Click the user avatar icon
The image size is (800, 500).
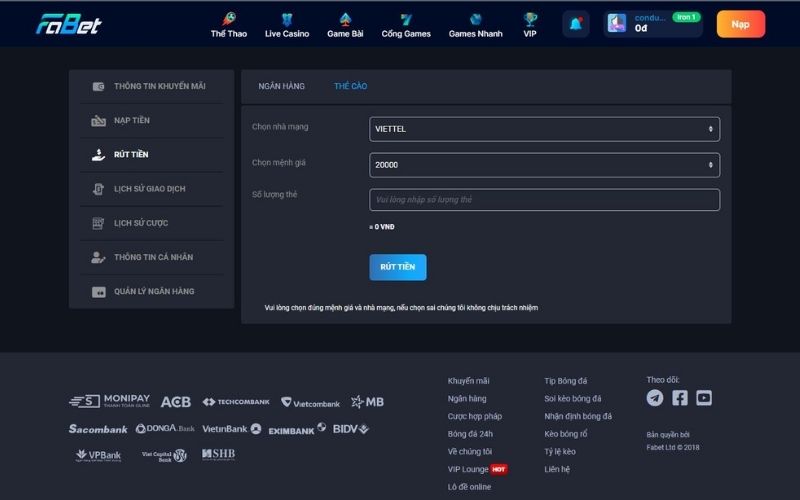point(616,23)
